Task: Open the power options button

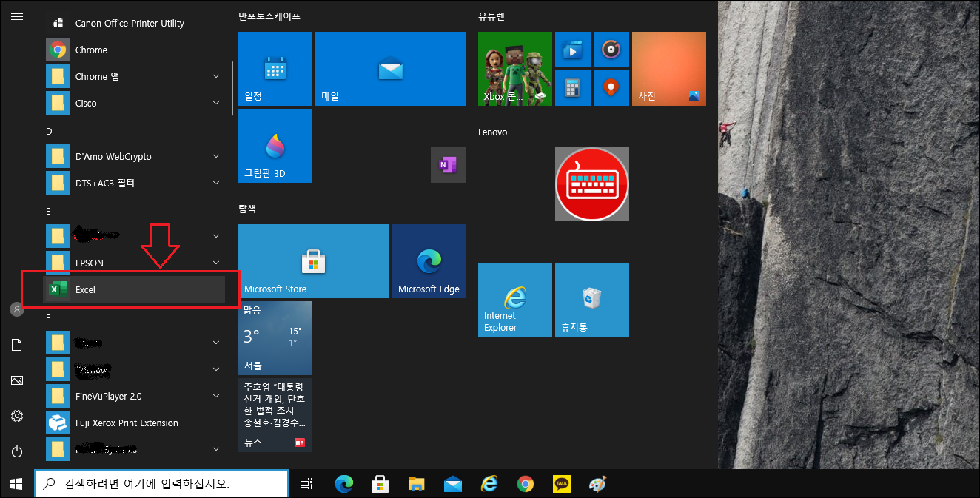Action: [17, 451]
